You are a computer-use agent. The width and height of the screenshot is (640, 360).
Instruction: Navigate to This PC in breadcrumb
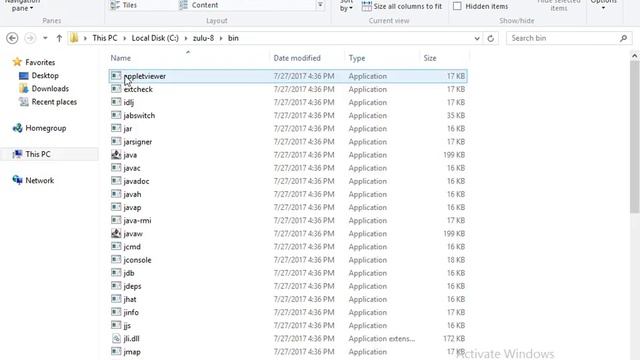coord(104,38)
